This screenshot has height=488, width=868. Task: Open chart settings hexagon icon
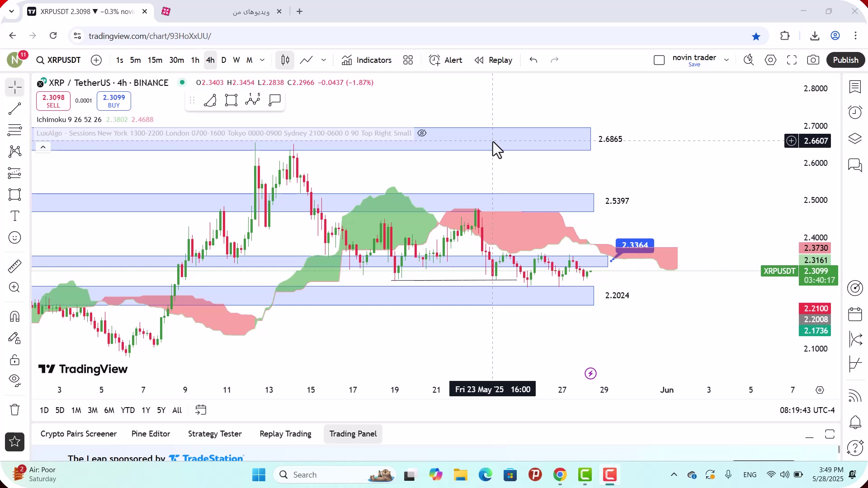point(770,60)
